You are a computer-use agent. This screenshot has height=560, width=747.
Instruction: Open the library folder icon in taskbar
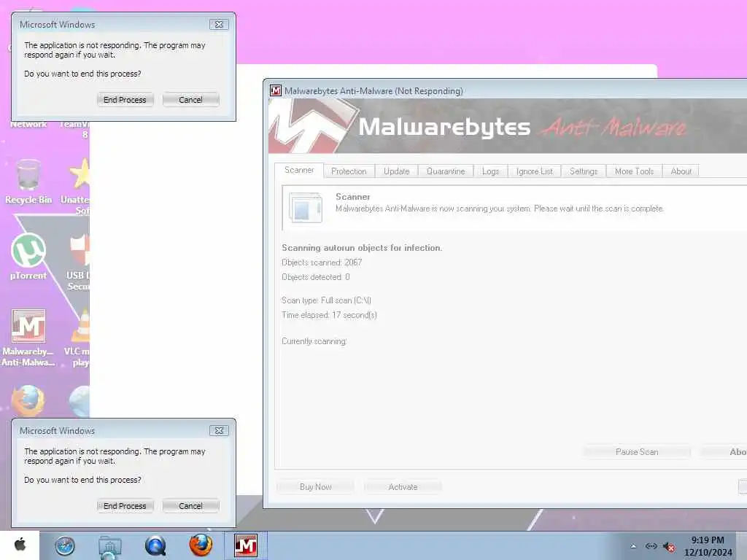[x=110, y=545]
